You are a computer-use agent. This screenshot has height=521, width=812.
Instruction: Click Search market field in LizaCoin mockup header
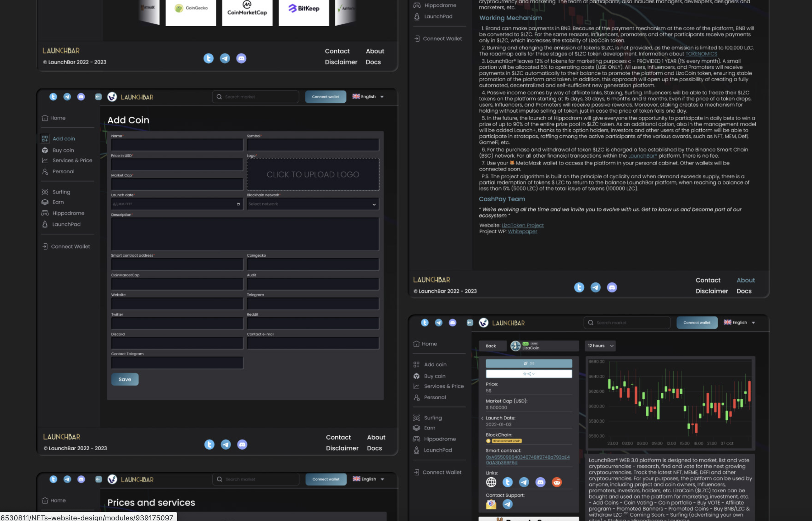click(627, 323)
